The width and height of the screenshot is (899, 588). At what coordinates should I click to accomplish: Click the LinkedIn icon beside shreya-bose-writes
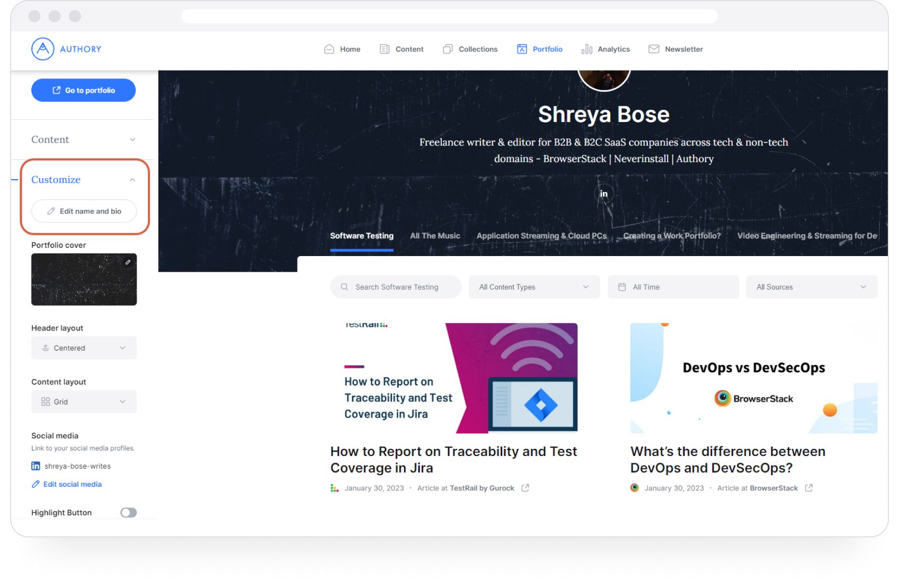tap(35, 466)
